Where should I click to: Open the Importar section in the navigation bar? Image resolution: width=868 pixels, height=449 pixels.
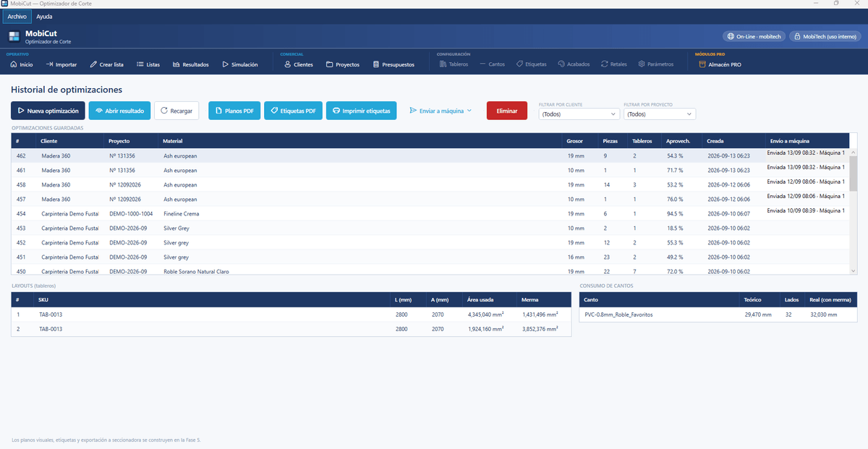point(61,64)
